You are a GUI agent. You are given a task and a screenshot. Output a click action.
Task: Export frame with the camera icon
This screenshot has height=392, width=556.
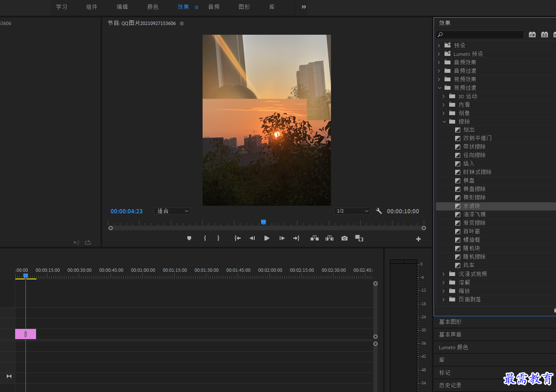click(x=345, y=238)
